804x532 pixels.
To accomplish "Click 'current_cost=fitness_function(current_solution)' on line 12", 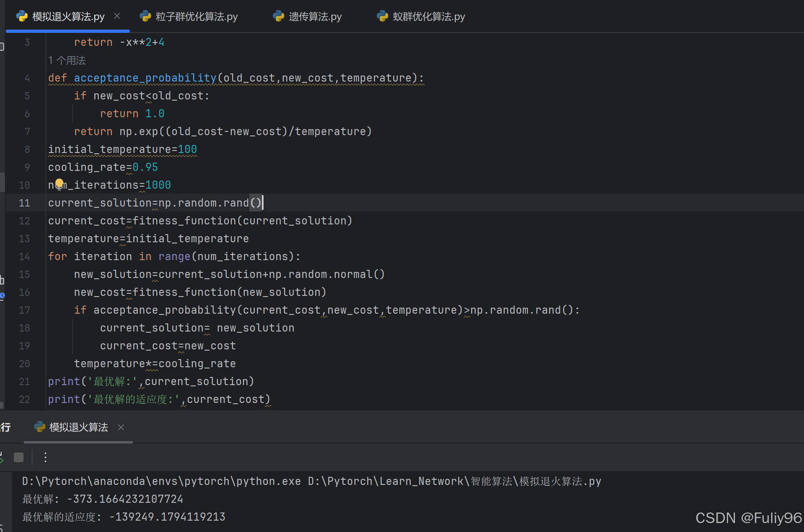I will pyautogui.click(x=200, y=221).
